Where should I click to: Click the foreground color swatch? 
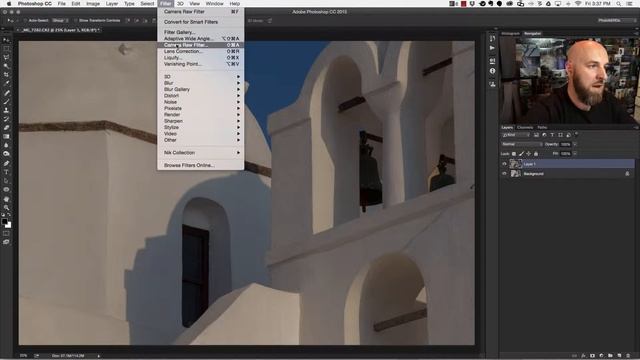[x=4, y=222]
